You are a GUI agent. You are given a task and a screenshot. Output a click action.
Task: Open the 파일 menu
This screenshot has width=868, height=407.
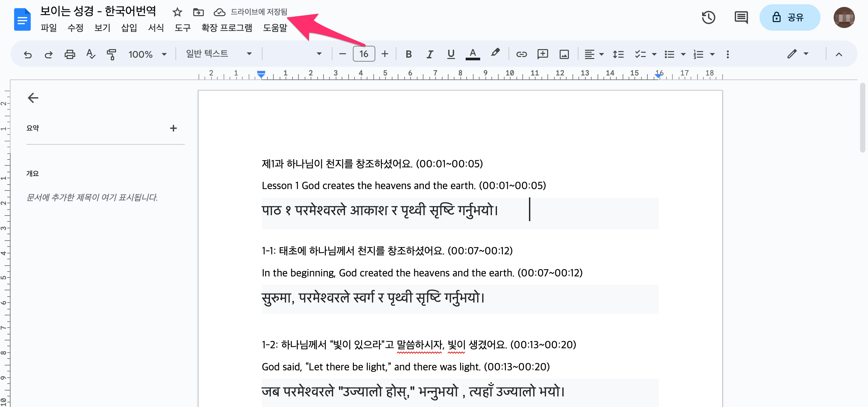click(x=48, y=28)
